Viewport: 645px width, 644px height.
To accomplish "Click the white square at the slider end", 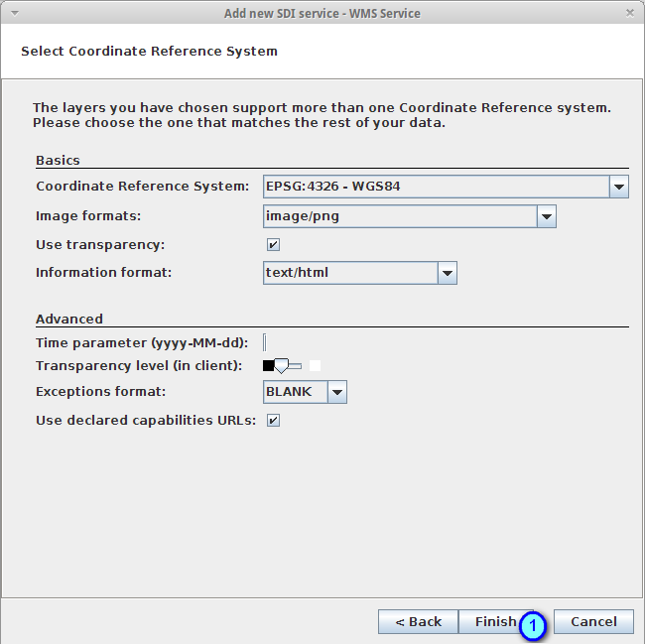I will tap(315, 366).
